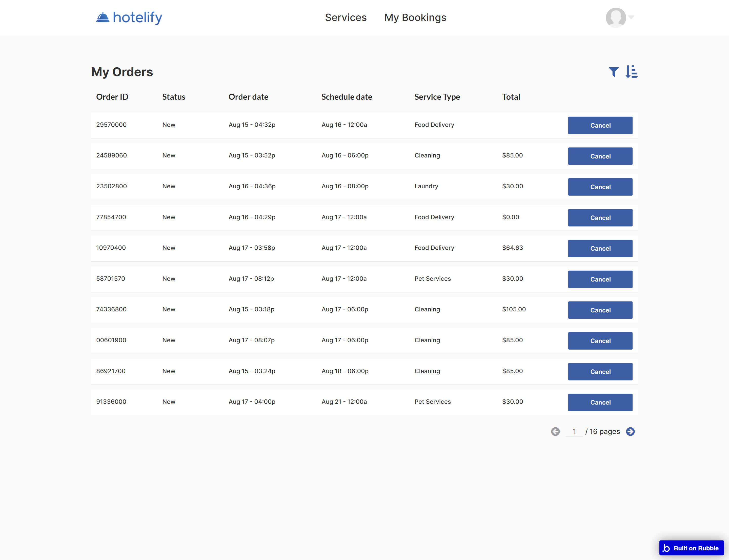Cancel the Laundry order 23502800

click(x=600, y=187)
